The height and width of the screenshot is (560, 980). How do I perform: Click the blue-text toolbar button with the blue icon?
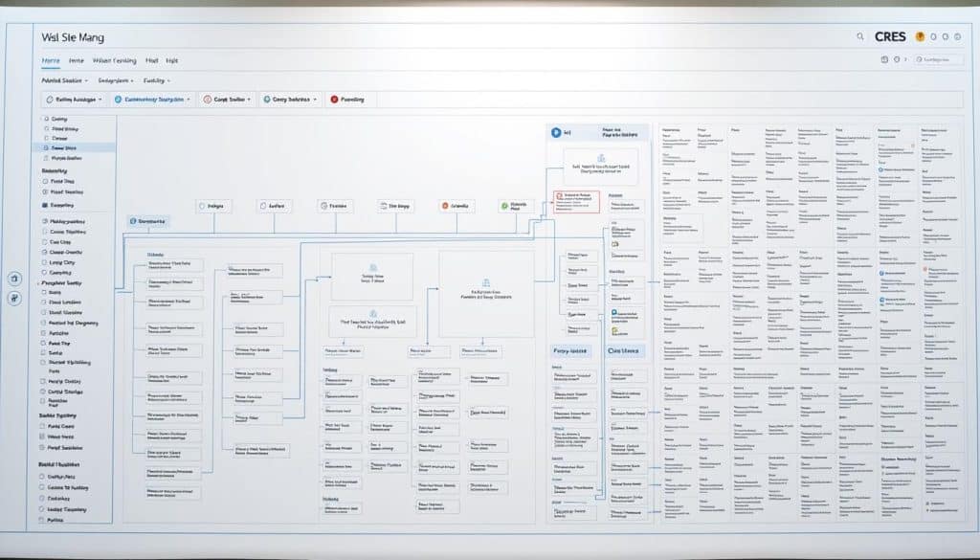coord(152,100)
